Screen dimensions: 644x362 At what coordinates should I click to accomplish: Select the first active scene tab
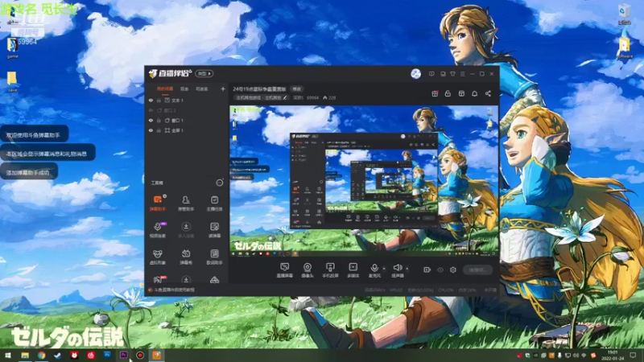point(165,88)
